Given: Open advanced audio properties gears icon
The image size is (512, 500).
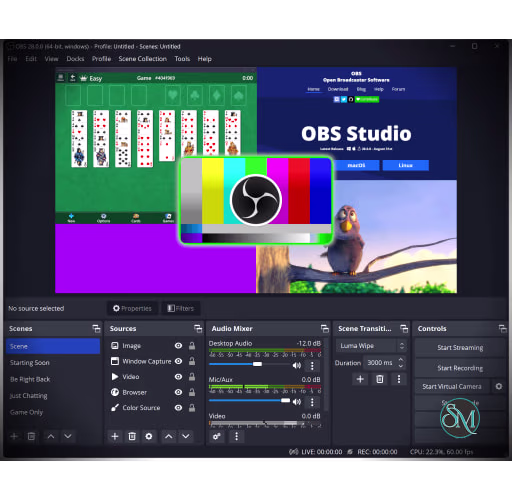Looking at the screenshot, I should tap(217, 436).
